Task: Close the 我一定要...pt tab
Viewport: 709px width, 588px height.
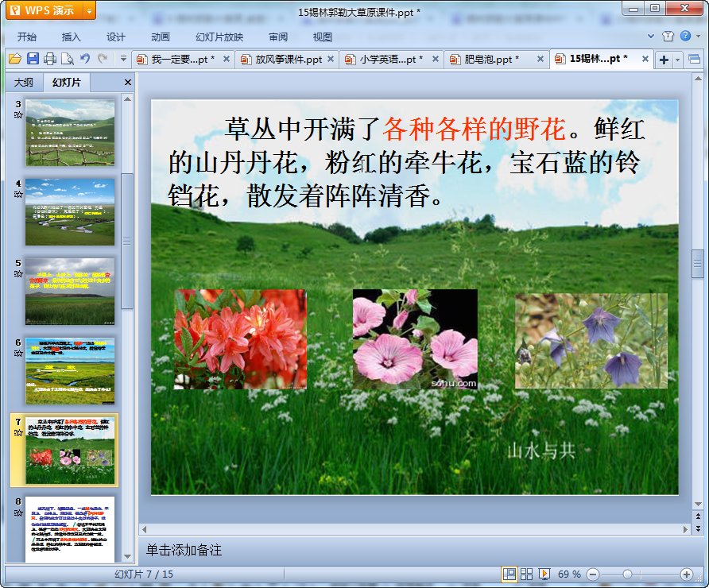Action: pos(227,59)
